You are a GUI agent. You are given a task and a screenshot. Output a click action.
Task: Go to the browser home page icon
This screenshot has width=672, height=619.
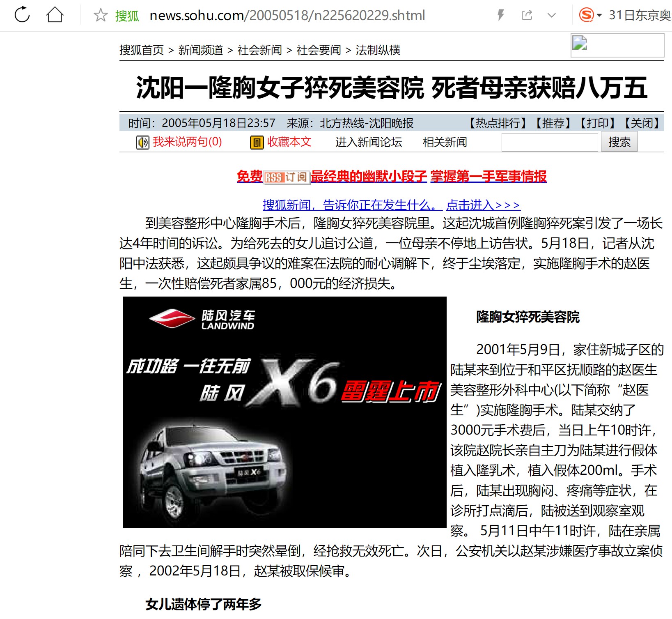(x=55, y=15)
